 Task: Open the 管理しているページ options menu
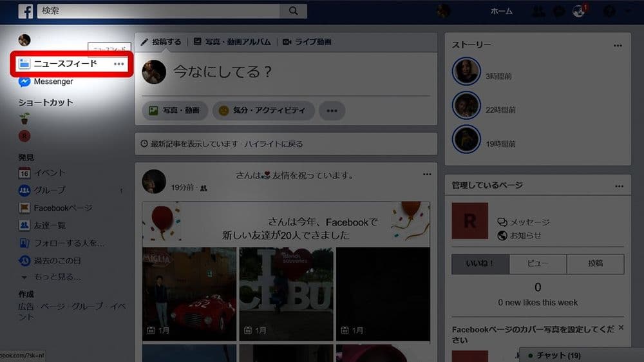(618, 186)
